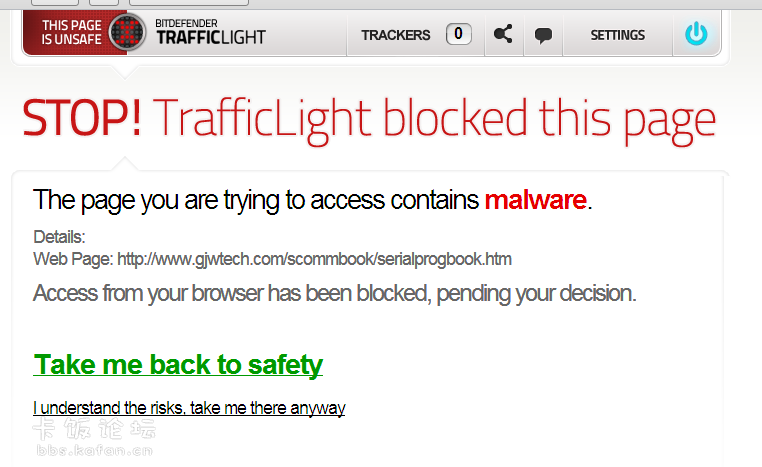Click the small second partial button at top
Viewport: 762px width, 467px height.
coord(104,2)
